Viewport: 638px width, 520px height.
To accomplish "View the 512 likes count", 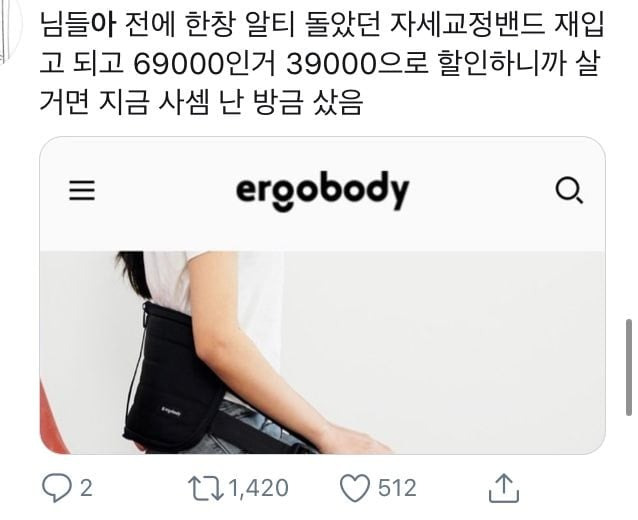I will click(x=397, y=488).
